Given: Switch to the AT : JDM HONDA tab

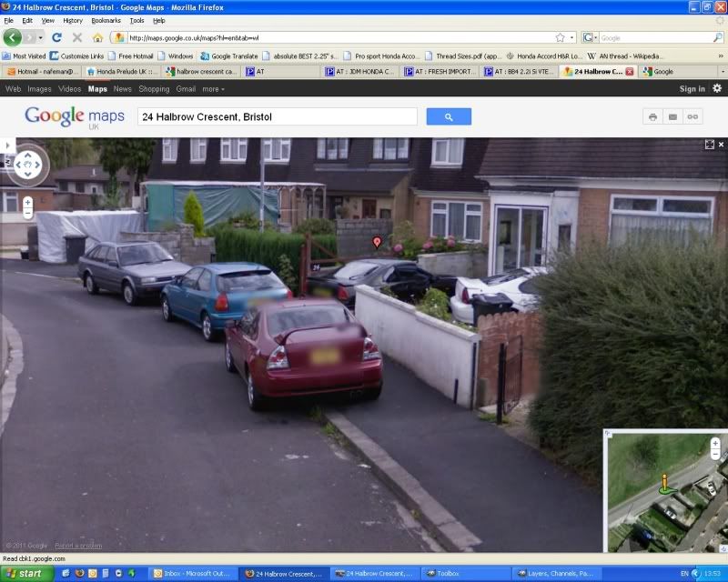Looking at the screenshot, I should [360, 72].
